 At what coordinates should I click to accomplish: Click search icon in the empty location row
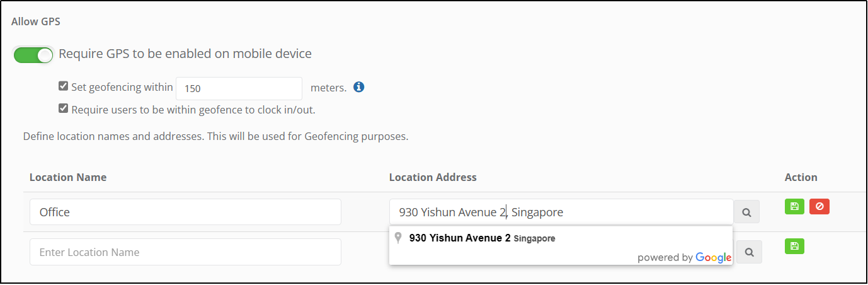pos(749,252)
